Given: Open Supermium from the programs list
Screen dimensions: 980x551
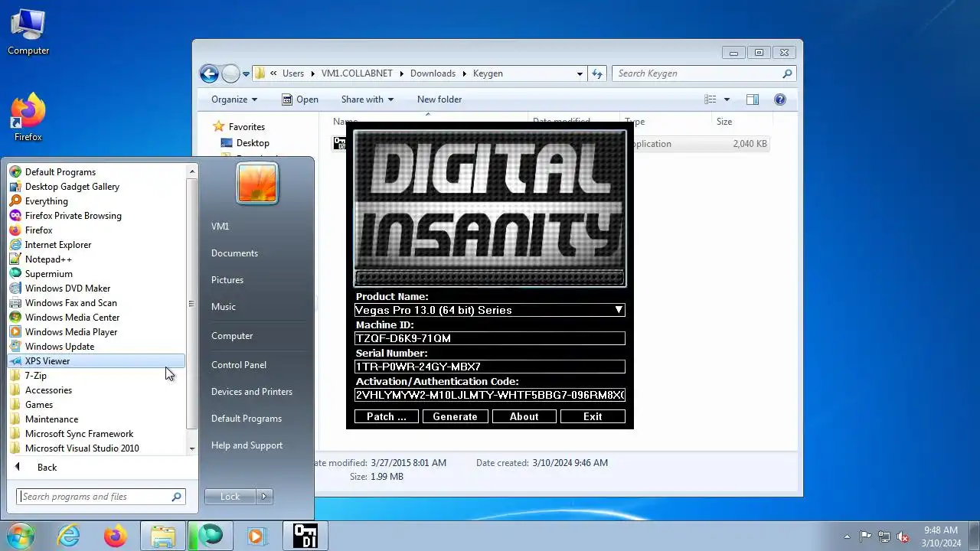Looking at the screenshot, I should click(x=96, y=274).
